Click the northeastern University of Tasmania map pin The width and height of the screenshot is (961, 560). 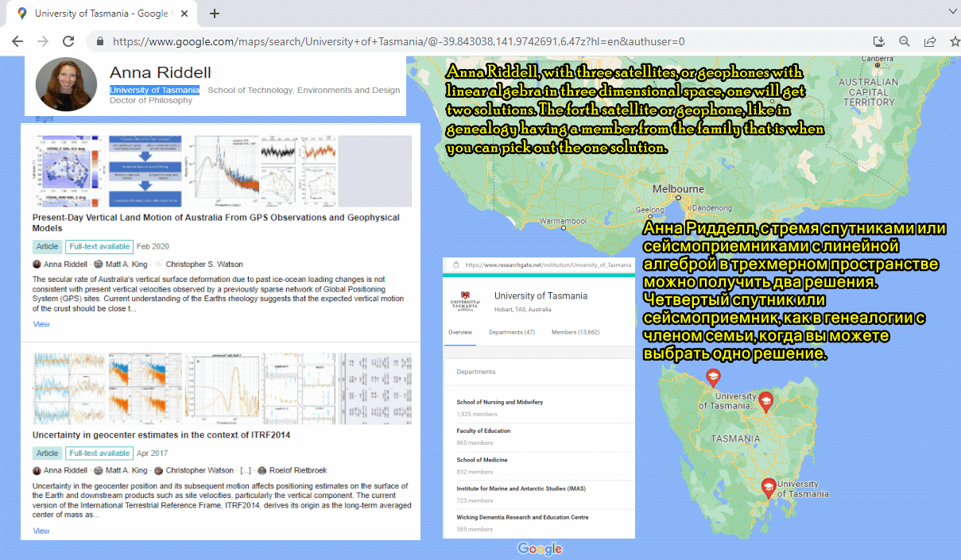coord(765,401)
